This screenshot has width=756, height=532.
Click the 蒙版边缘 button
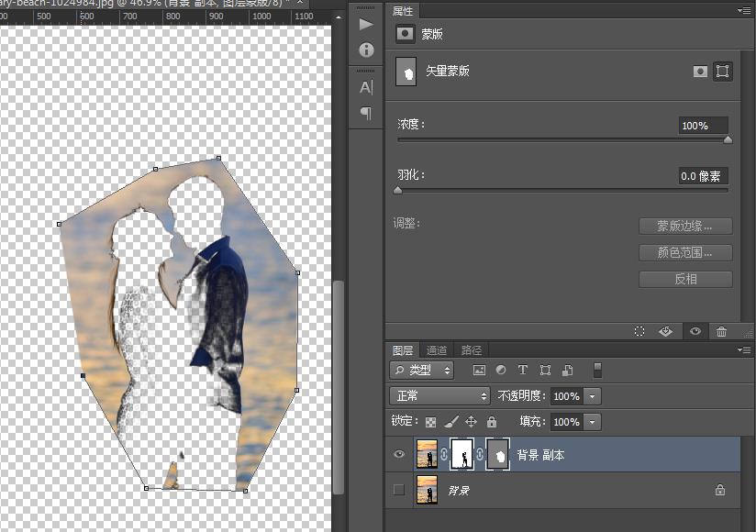[x=684, y=226]
